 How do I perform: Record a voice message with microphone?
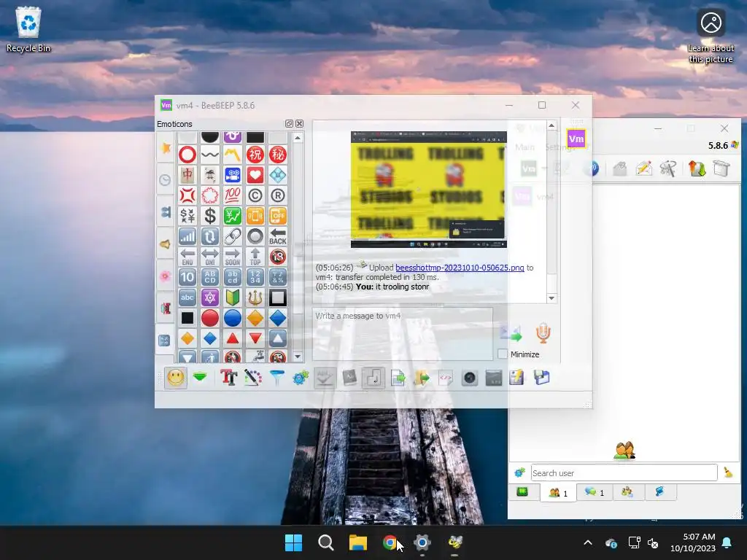point(543,332)
